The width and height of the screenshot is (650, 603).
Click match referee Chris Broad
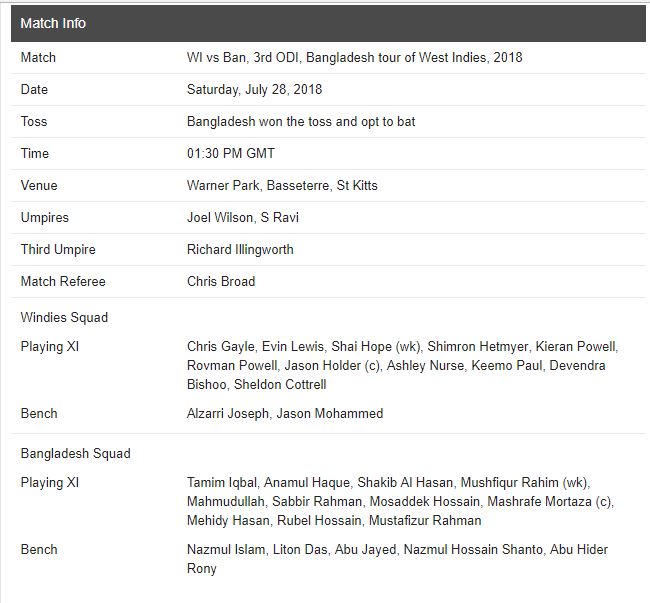(221, 282)
